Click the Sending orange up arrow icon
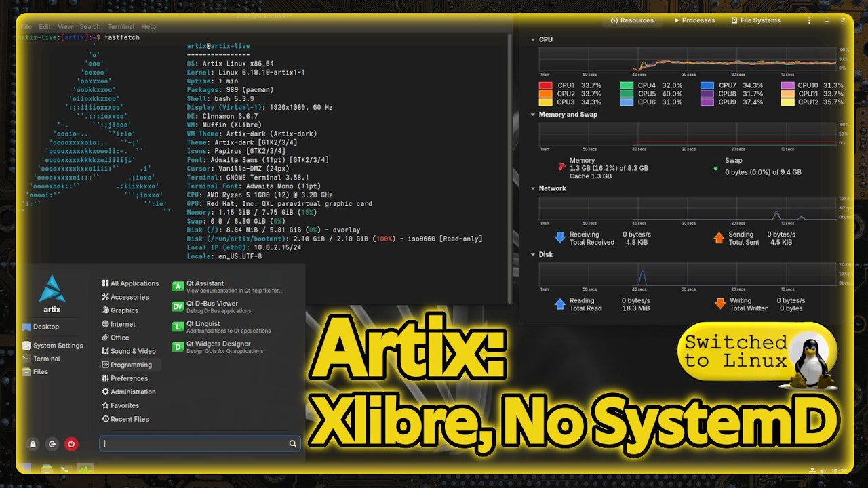868x488 pixels. click(x=719, y=238)
